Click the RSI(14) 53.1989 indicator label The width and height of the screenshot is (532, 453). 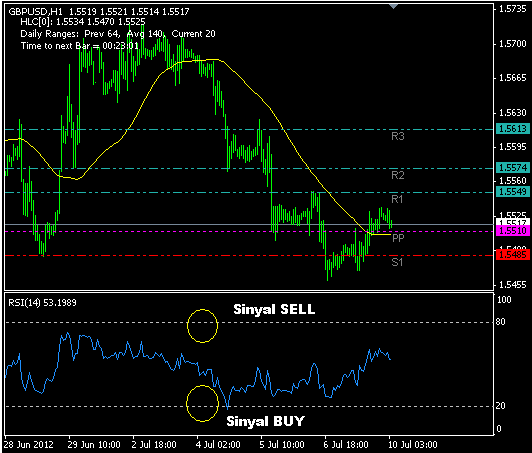coord(42,303)
